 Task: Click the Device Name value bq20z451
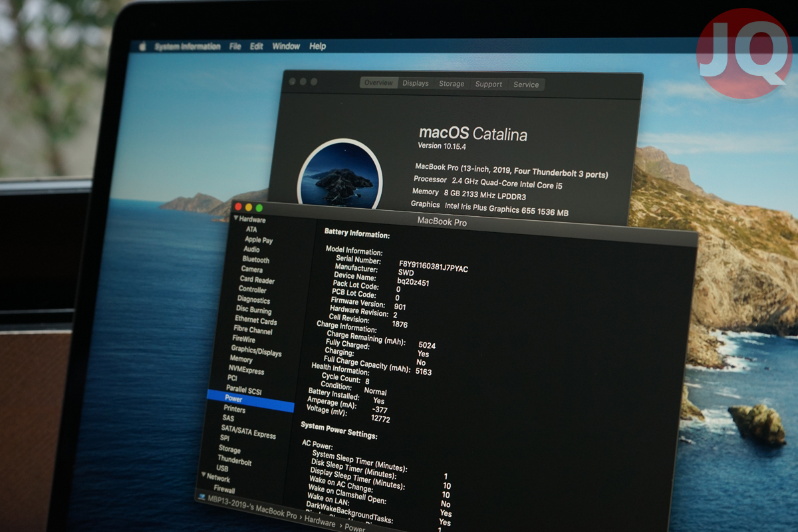pos(413,283)
